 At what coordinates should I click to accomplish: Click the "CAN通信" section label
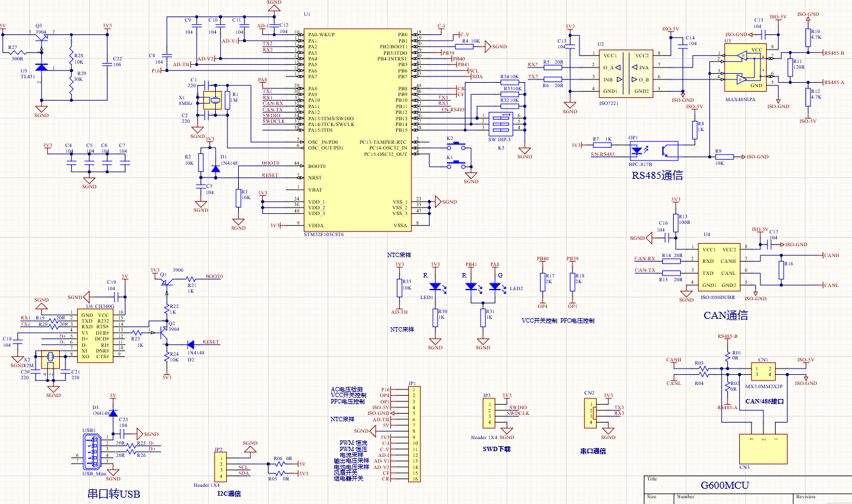pos(726,315)
